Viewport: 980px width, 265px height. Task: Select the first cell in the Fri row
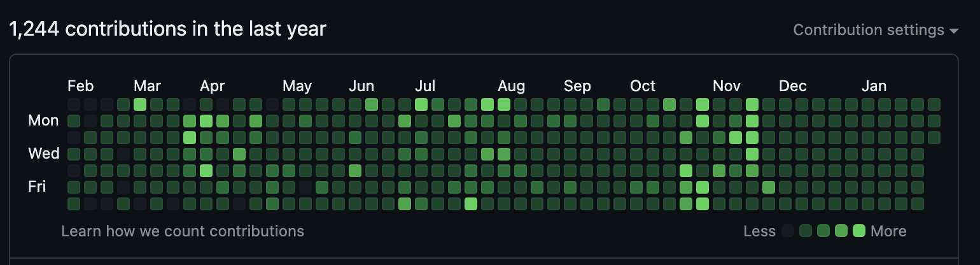pos(74,187)
